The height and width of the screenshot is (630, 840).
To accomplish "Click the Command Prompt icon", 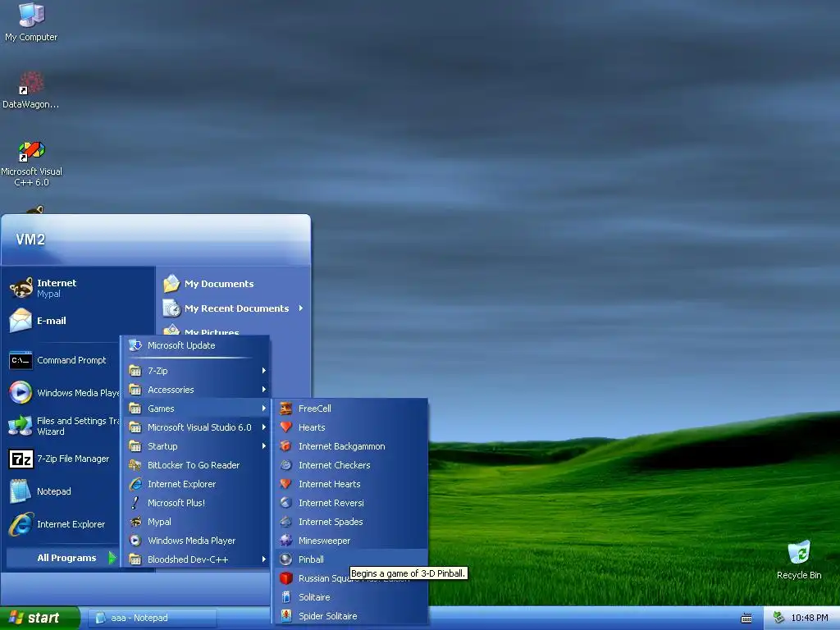I will (21, 361).
